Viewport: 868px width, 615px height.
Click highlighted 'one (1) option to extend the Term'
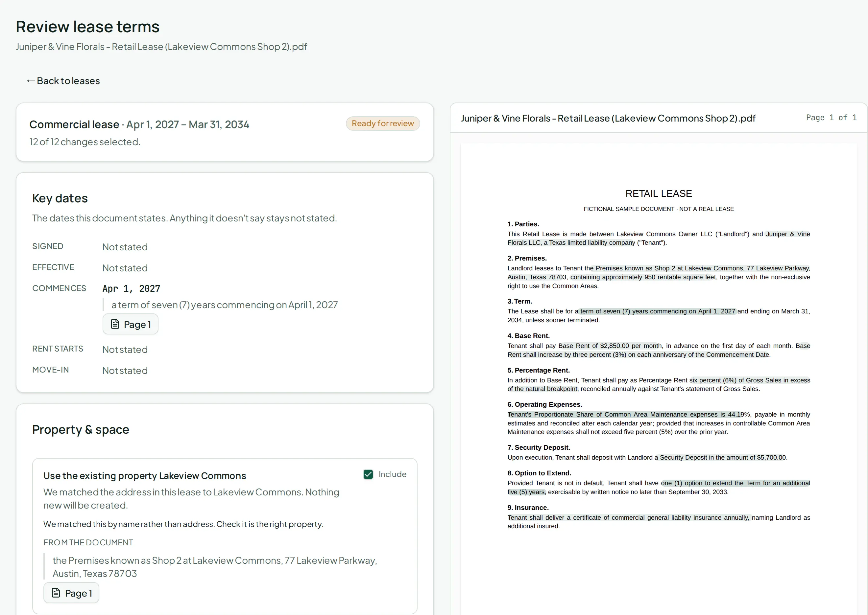pyautogui.click(x=711, y=483)
